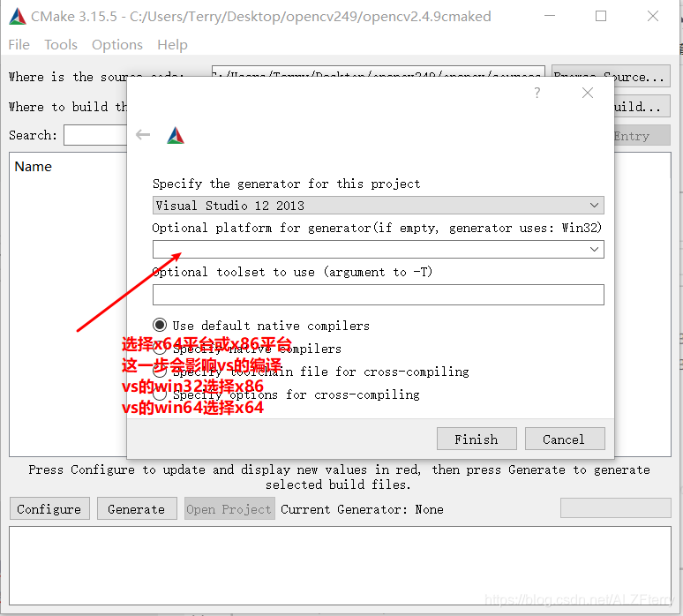This screenshot has width=683, height=616.
Task: Click the CMake logo in the dialog header
Action: [176, 136]
